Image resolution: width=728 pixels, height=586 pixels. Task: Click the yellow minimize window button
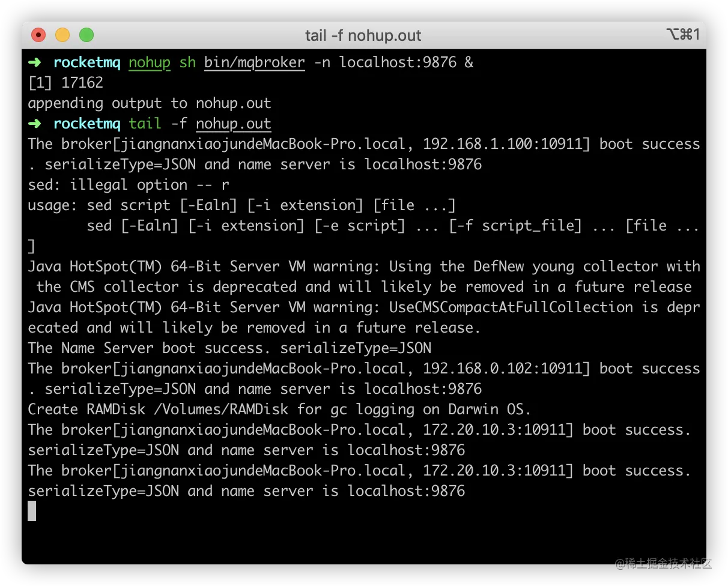[x=62, y=35]
